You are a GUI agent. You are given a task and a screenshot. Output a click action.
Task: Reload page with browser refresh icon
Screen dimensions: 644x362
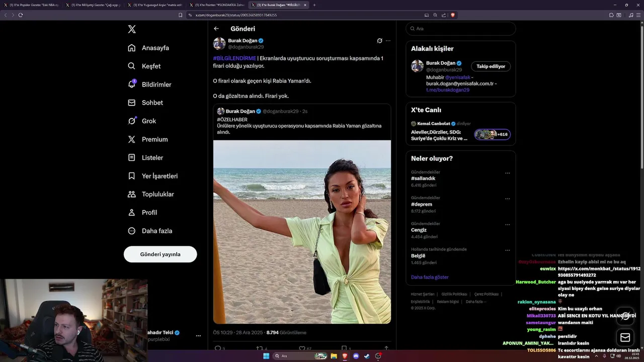[x=21, y=15]
